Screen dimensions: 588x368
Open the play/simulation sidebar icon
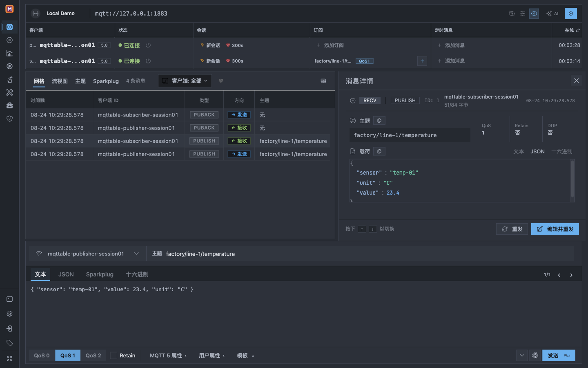click(9, 40)
